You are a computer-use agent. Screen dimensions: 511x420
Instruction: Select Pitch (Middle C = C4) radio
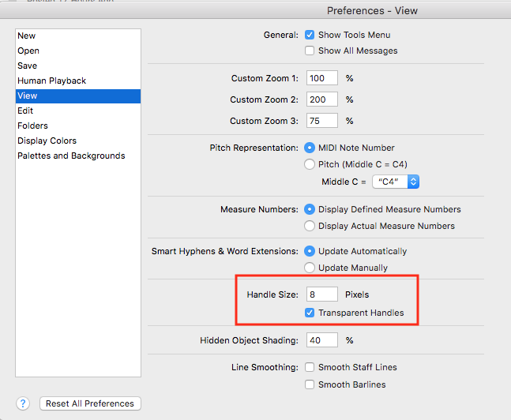pos(310,164)
